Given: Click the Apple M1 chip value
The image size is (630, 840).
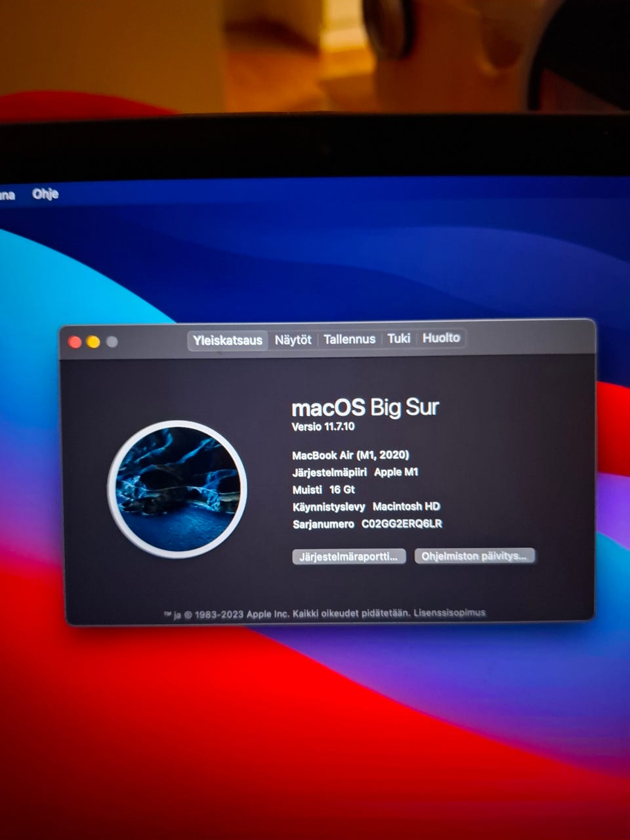Looking at the screenshot, I should point(396,472).
